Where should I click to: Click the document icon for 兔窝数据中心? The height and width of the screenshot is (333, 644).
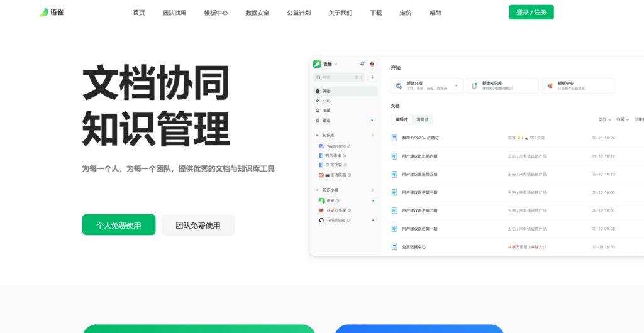pos(394,247)
